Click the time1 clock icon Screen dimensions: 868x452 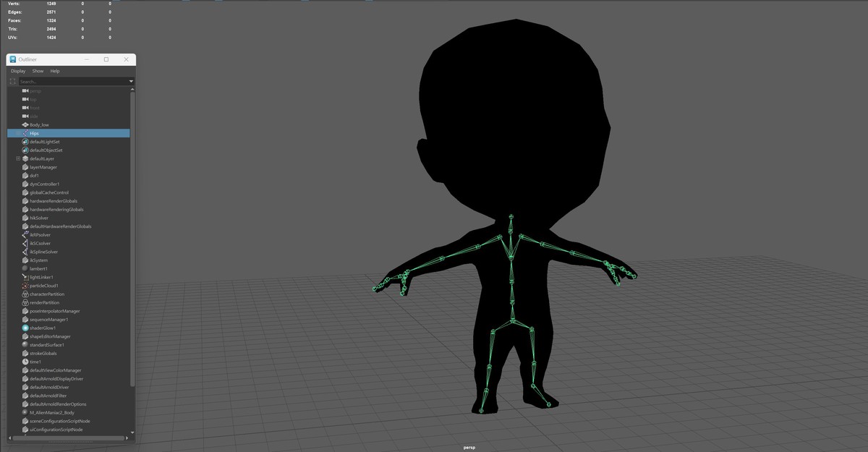[25, 362]
